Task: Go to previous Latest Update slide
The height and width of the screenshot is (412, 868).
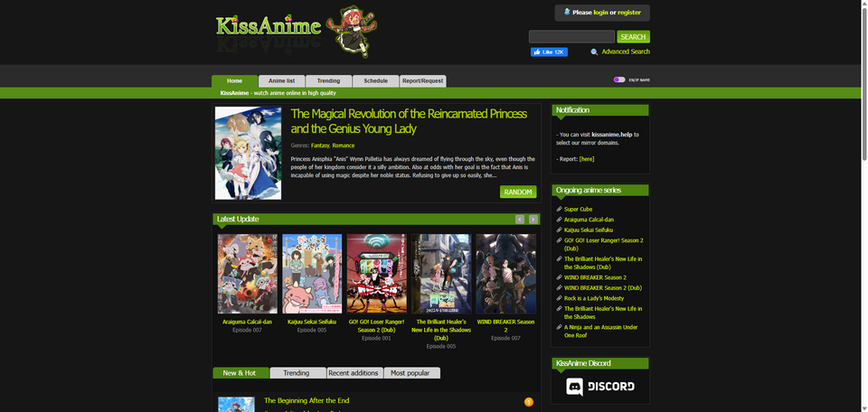Action: 520,220
